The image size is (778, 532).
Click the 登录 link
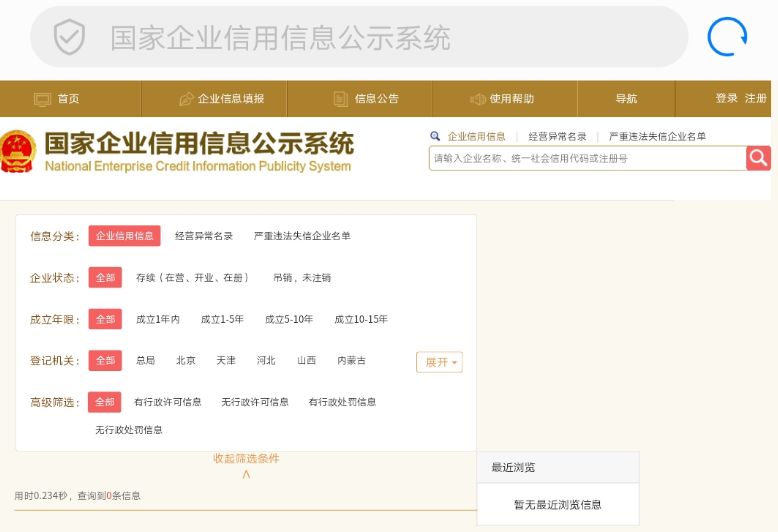726,98
